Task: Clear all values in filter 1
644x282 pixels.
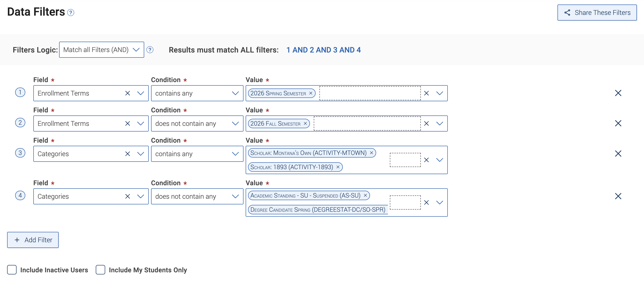Action: coord(426,93)
